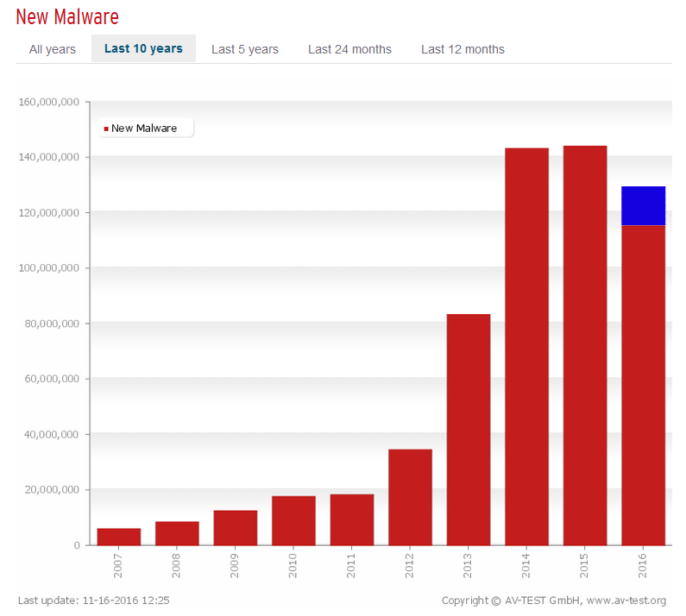Screen dimensions: 686x616
Task: Click the red portion of 2016 bar
Action: click(x=644, y=386)
